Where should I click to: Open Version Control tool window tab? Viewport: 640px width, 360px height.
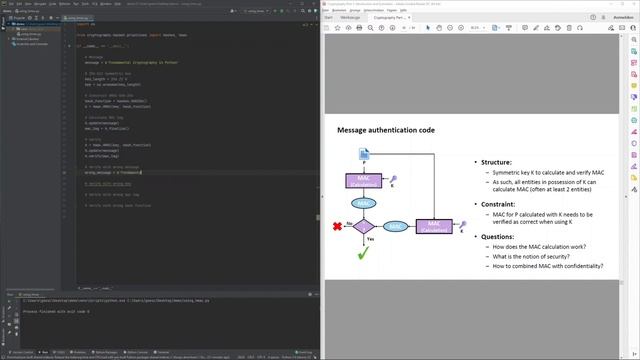click(21, 352)
